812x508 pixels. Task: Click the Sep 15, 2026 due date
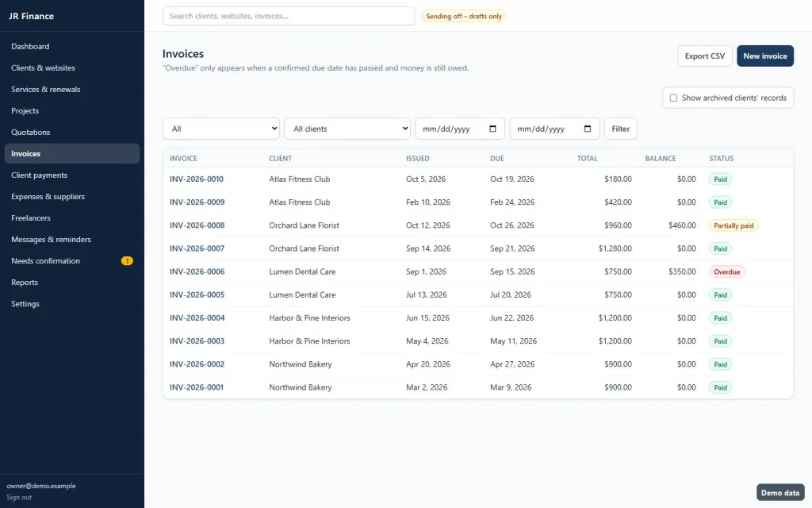click(512, 271)
